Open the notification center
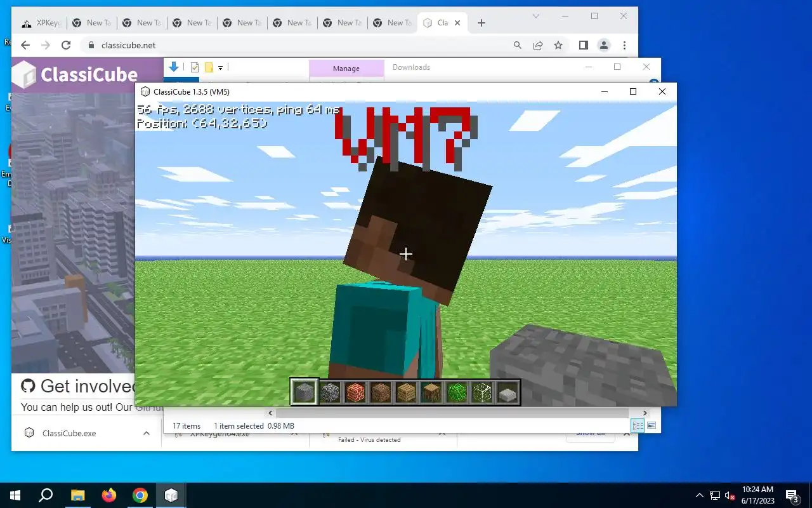Image resolution: width=812 pixels, height=508 pixels. coord(792,495)
